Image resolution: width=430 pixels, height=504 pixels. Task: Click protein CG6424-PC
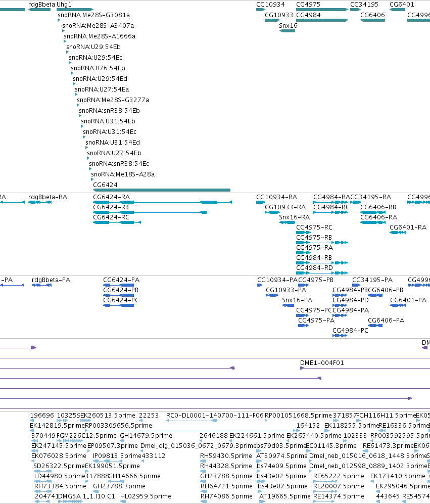(x=119, y=305)
